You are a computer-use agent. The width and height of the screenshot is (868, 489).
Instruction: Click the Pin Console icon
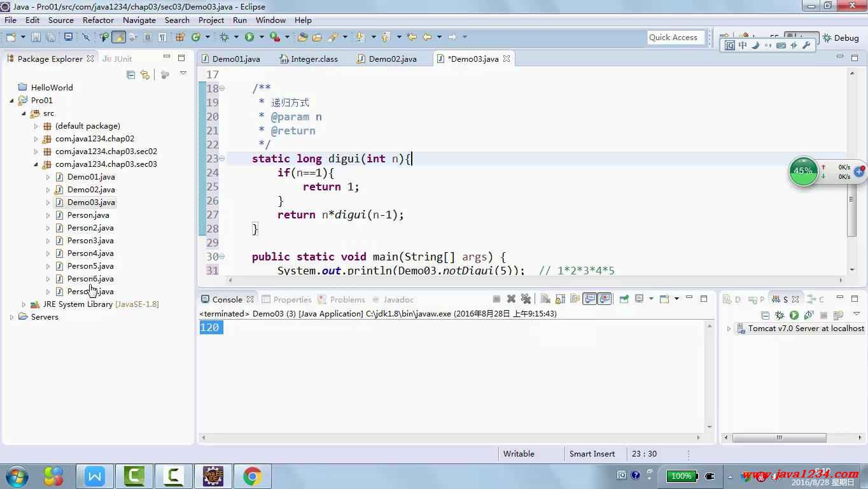[x=624, y=299]
